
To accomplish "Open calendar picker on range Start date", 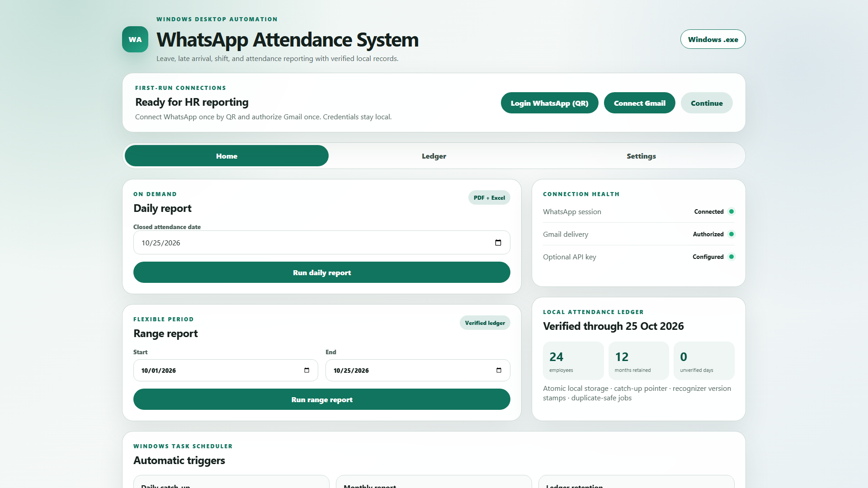I will point(307,370).
